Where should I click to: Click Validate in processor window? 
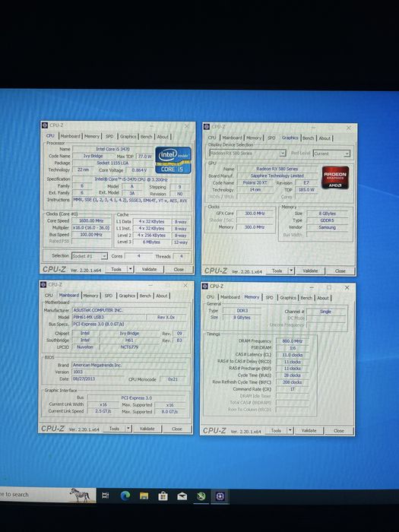[149, 269]
